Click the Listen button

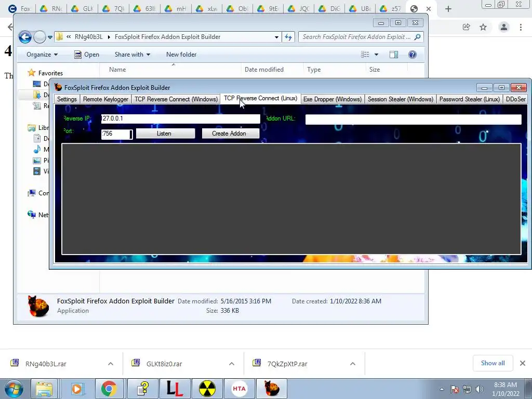(x=165, y=134)
